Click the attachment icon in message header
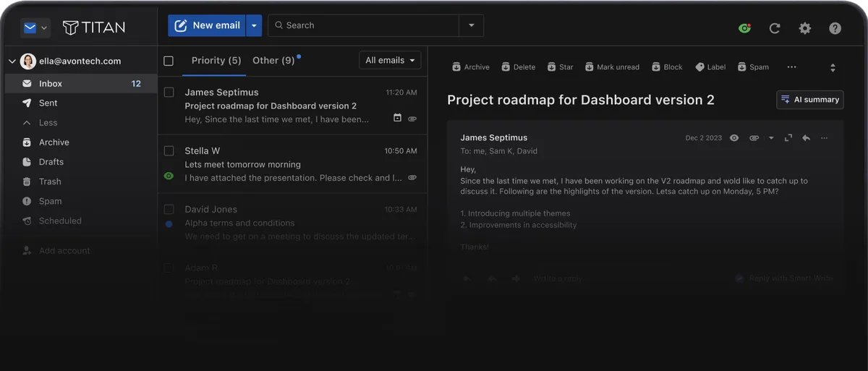Viewport: 868px width, 371px height. click(754, 137)
